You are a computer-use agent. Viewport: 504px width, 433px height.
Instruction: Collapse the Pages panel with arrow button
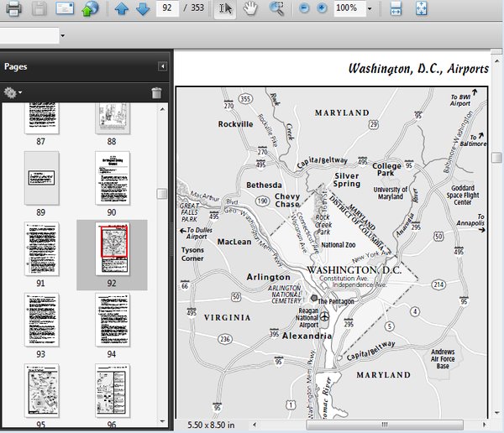click(x=162, y=66)
